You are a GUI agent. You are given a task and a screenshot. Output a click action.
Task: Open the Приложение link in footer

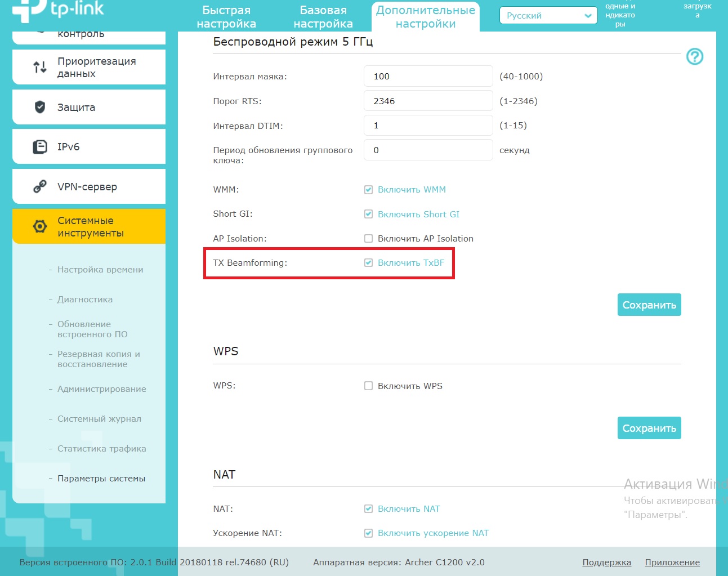coord(672,562)
